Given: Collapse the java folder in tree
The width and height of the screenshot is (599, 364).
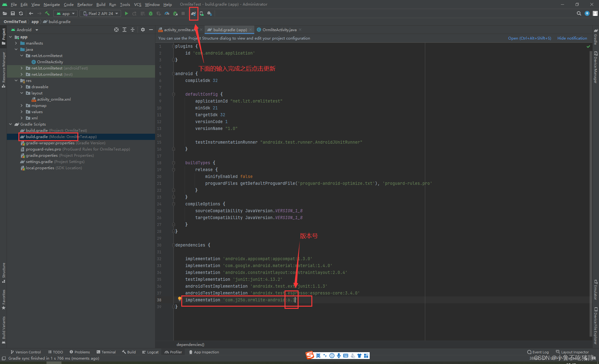Looking at the screenshot, I should click(x=16, y=50).
